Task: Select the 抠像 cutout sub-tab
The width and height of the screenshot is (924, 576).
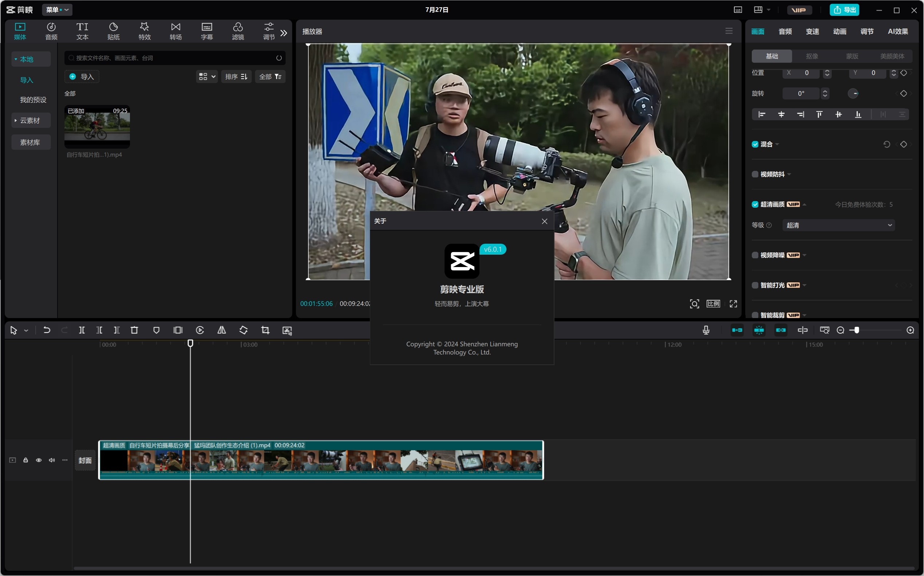Action: tap(812, 56)
